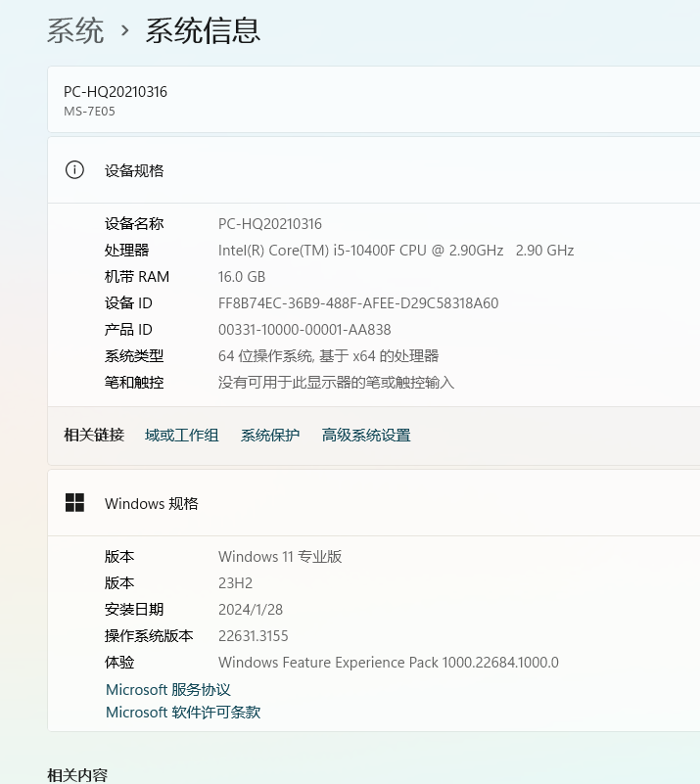The width and height of the screenshot is (700, 784).
Task: Click the 笔和触控 label
Action: 134,383
